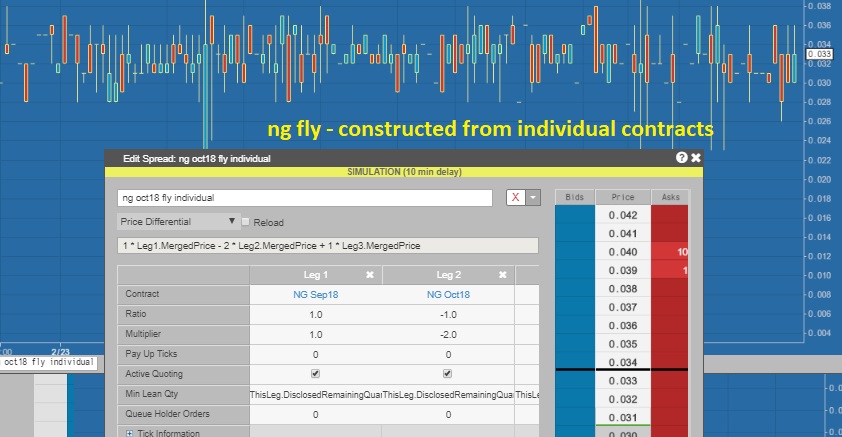Viewport: 842px width, 437px height.
Task: Open NG Oct18 contract link
Action: click(x=448, y=294)
